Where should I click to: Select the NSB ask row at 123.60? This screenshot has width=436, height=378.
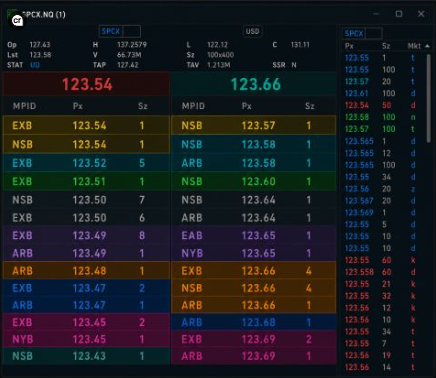[x=254, y=181]
